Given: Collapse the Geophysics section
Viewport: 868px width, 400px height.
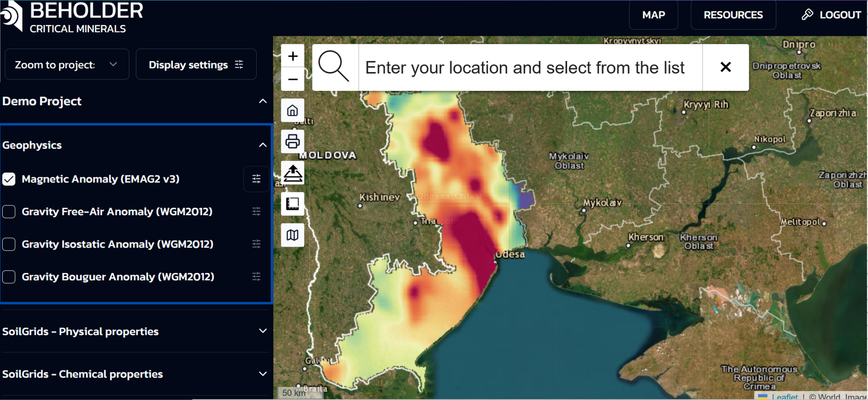Looking at the screenshot, I should [x=263, y=145].
